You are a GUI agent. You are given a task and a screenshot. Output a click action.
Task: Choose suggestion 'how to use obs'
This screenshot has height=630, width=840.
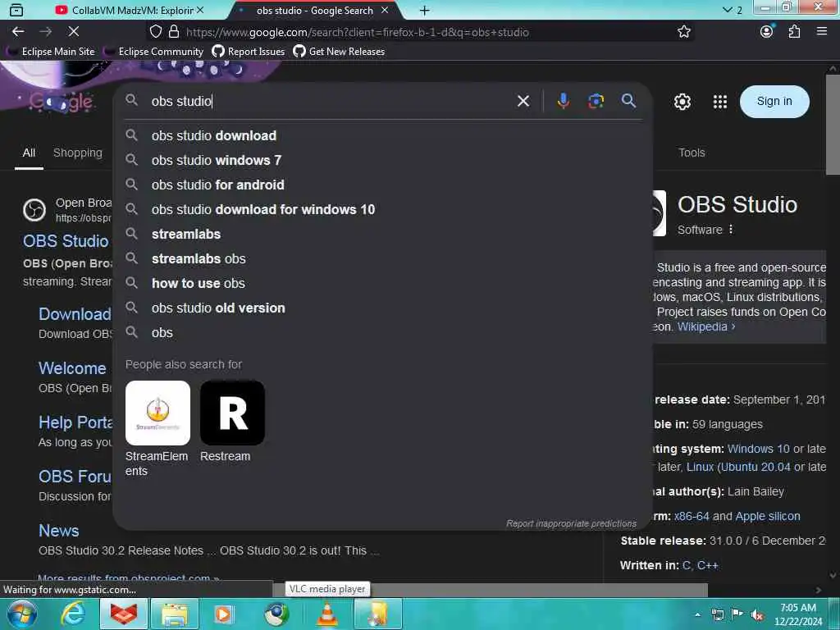[382, 283]
